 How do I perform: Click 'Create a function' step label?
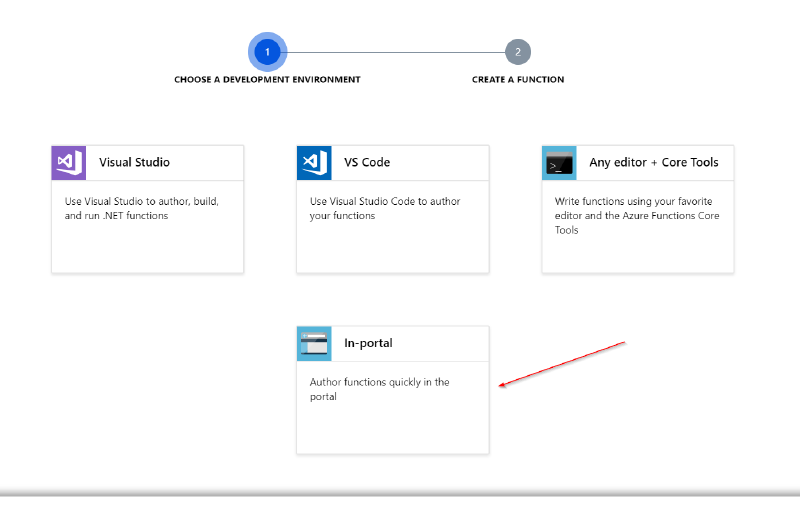pos(518,80)
